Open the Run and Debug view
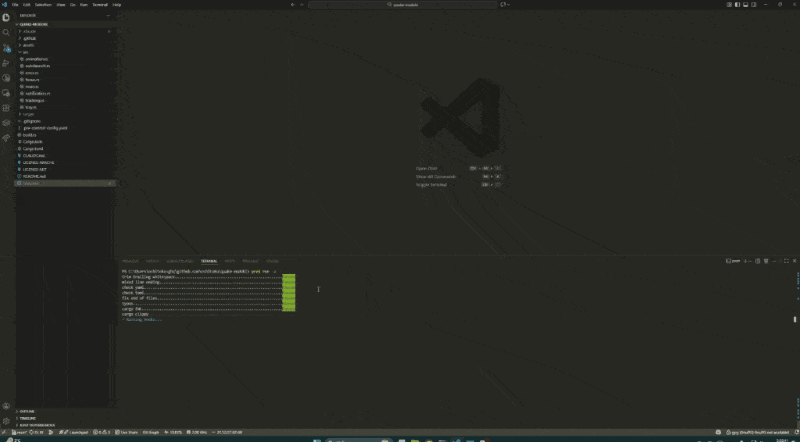Viewport: 800px width, 442px height. 6,63
